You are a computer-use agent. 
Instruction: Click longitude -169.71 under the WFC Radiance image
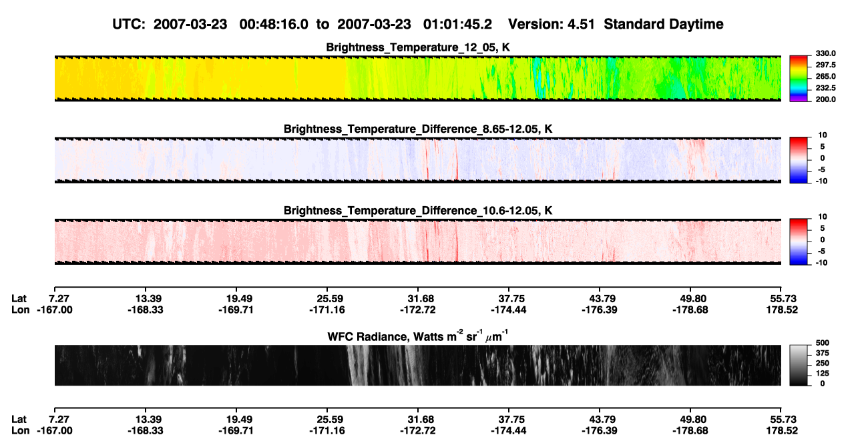coord(236,431)
